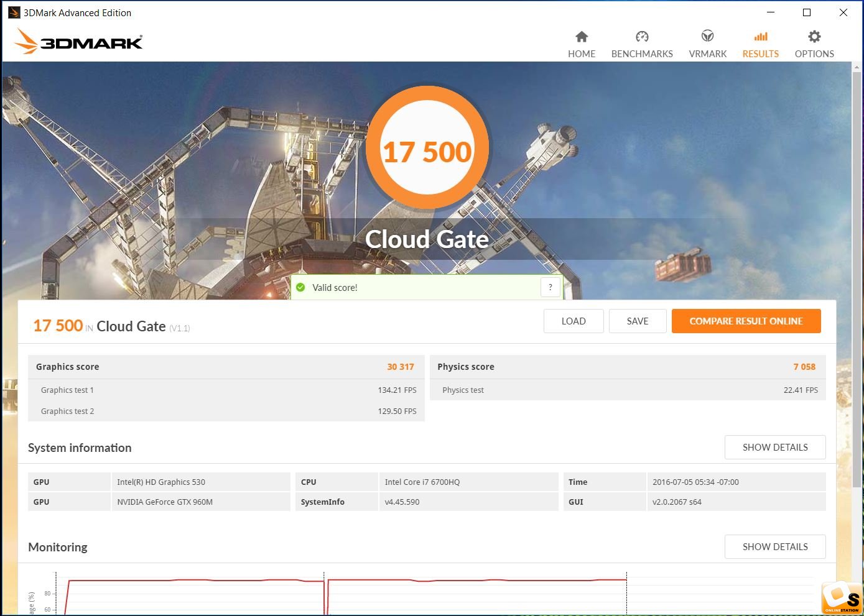Click the 3DMark app icon in title bar

pyautogui.click(x=14, y=12)
